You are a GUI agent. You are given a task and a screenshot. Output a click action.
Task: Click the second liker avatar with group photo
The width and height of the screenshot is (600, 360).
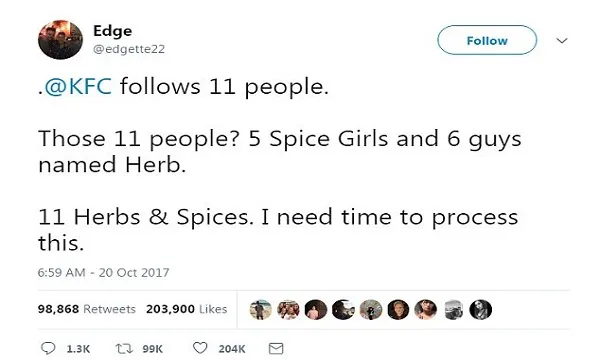tap(288, 310)
